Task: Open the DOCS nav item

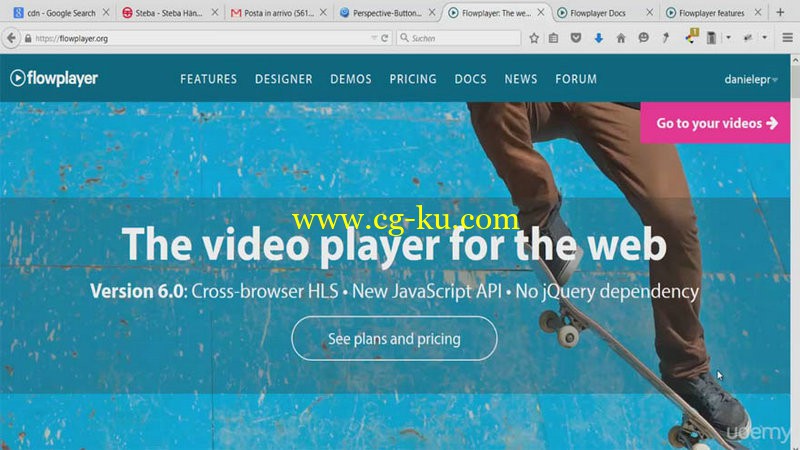Action: click(470, 79)
